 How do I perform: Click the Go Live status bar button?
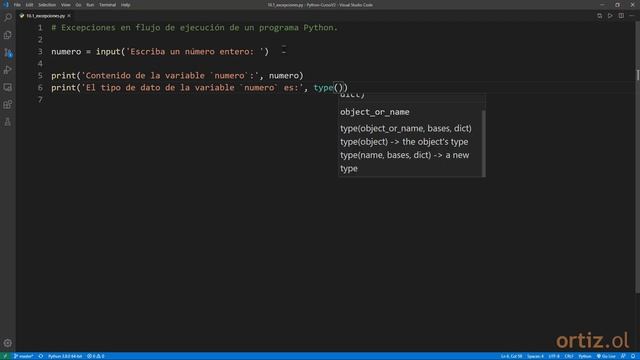coord(606,356)
